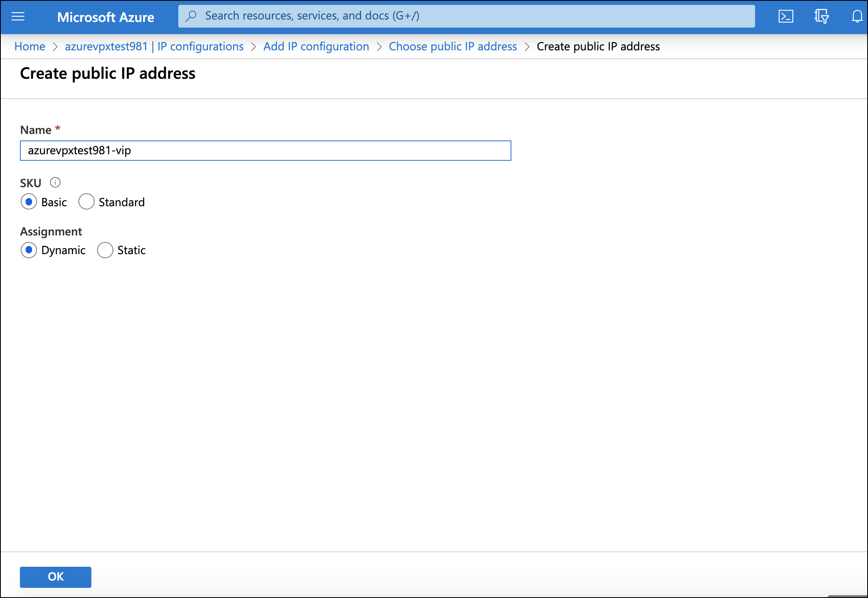Open the notifications bell

pyautogui.click(x=857, y=17)
